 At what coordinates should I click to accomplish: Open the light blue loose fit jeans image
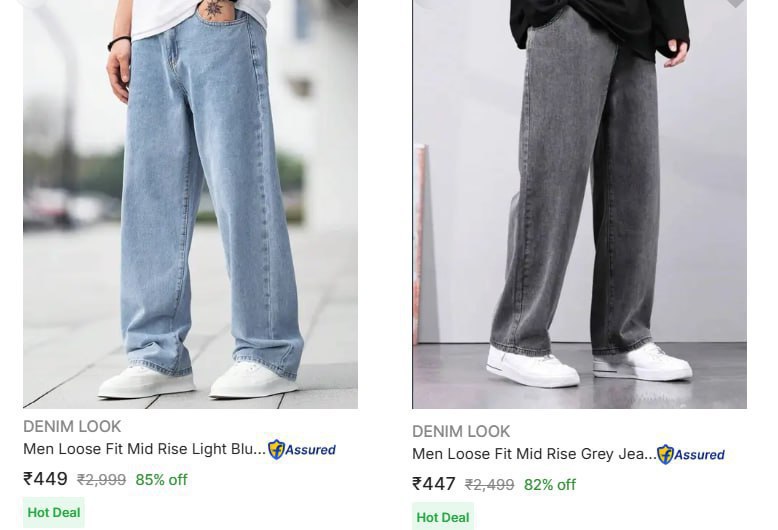tap(191, 204)
